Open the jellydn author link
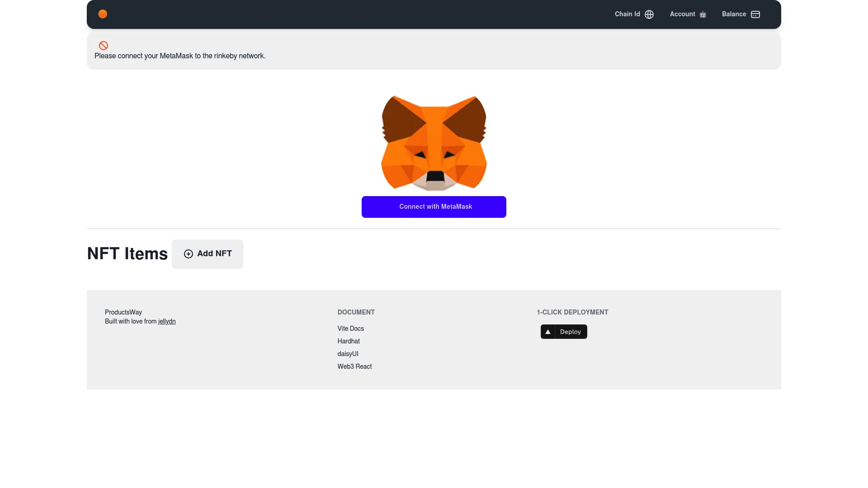Image resolution: width=868 pixels, height=488 pixels. (x=167, y=321)
